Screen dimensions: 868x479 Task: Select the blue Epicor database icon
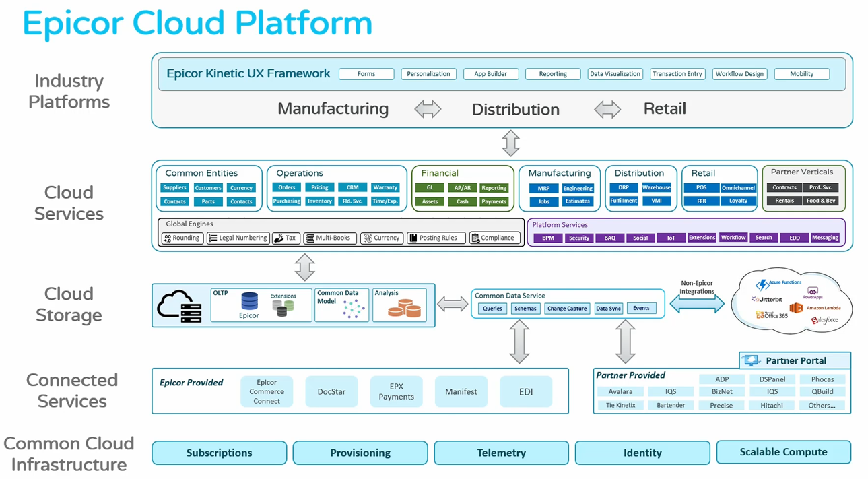249,300
